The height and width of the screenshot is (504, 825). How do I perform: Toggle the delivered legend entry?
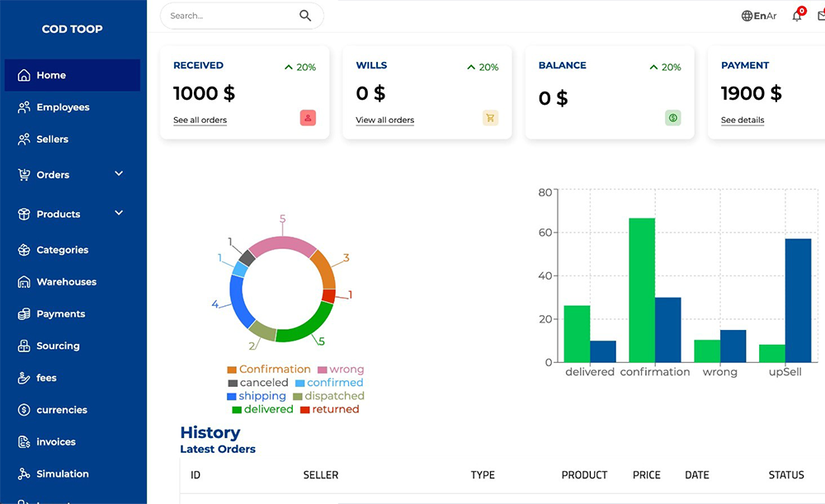tap(262, 409)
